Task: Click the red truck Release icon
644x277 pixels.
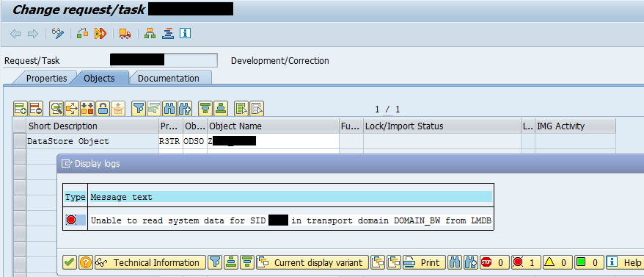Action: point(125,33)
